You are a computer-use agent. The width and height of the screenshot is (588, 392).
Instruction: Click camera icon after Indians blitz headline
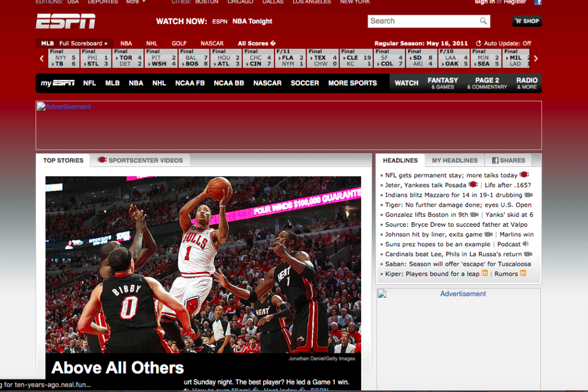tap(528, 195)
